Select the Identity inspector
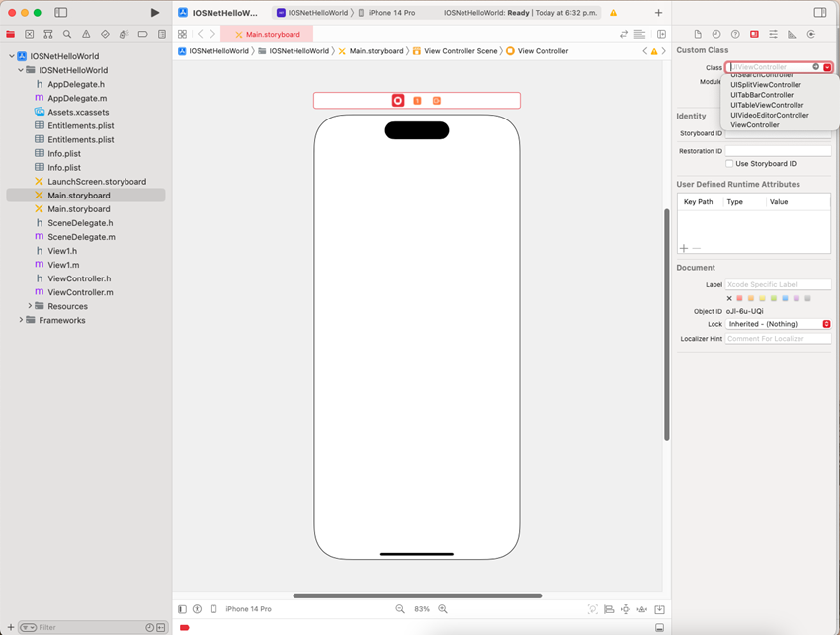Screen dimensions: 840x635 [754, 34]
